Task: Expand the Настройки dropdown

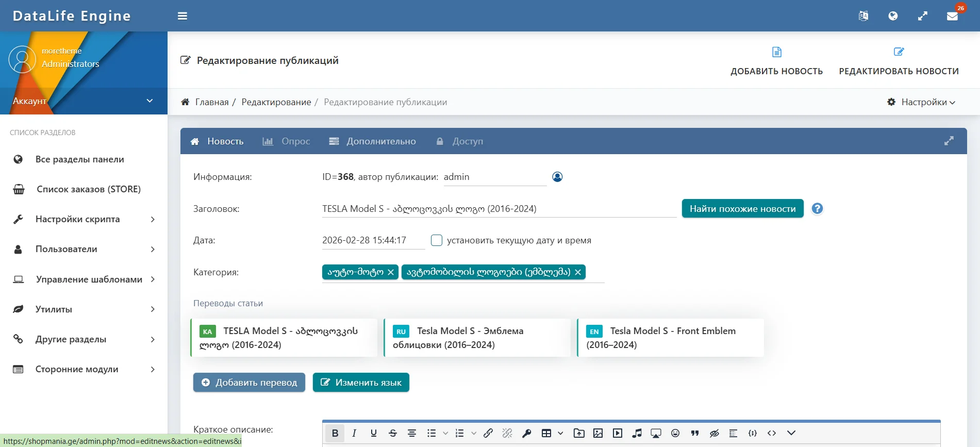Action: (x=921, y=102)
